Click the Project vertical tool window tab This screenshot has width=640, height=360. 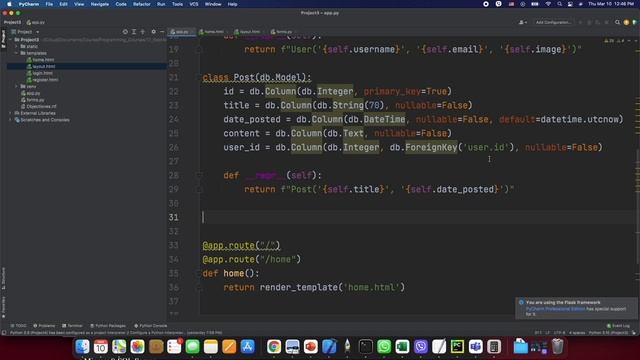point(3,39)
